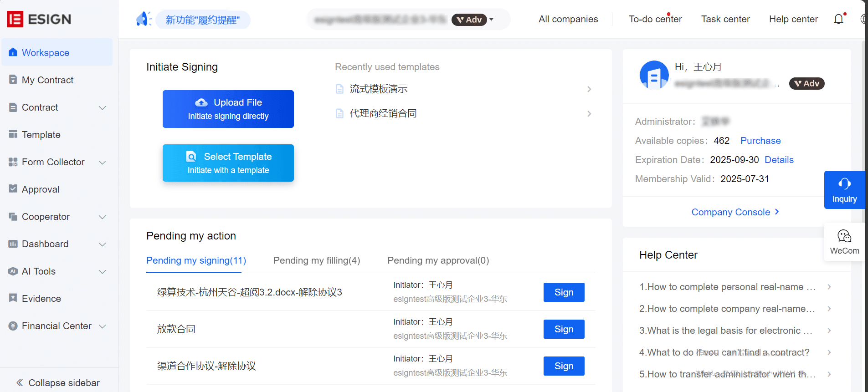This screenshot has width=868, height=392.
Task: Open the Inquiry headset widget
Action: click(845, 190)
